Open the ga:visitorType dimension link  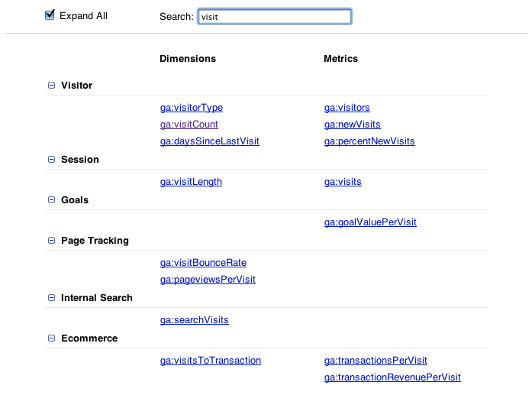coord(191,108)
